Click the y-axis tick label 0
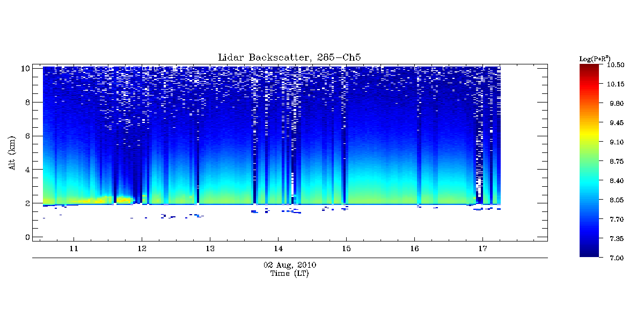Screen dimensions: 644x322 pos(26,237)
